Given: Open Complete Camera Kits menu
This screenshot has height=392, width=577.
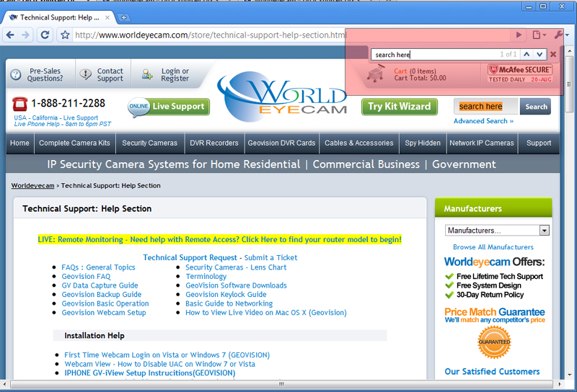Looking at the screenshot, I should [x=75, y=143].
